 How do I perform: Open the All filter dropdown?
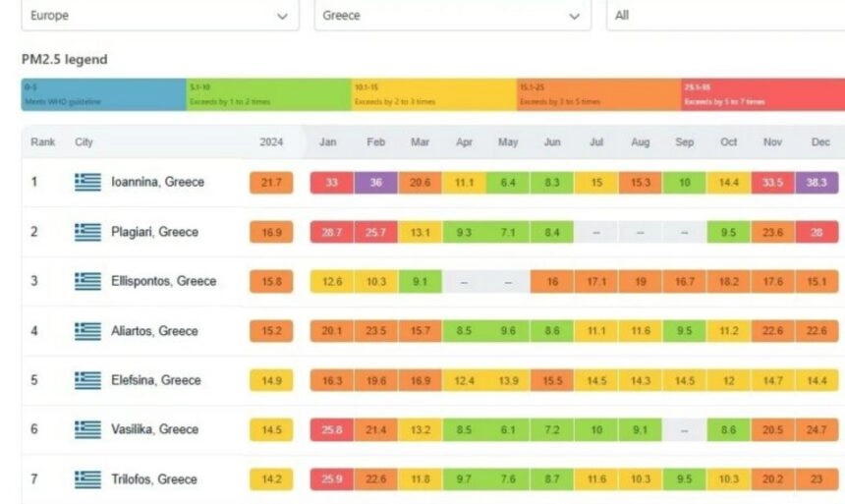[724, 16]
